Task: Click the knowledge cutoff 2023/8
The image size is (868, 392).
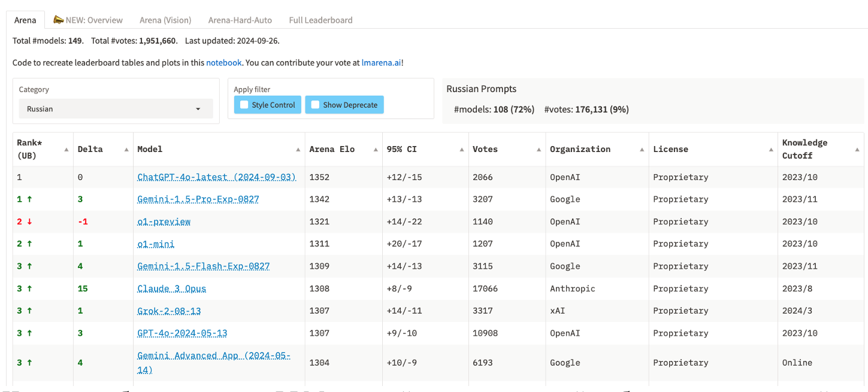Action: pyautogui.click(x=797, y=288)
